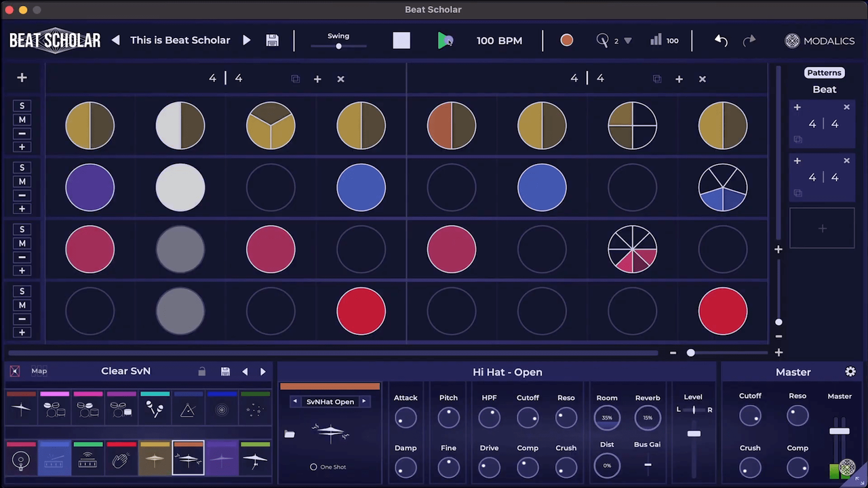Select the first 4|4 pattern in Patterns list
868x488 pixels.
pos(823,124)
